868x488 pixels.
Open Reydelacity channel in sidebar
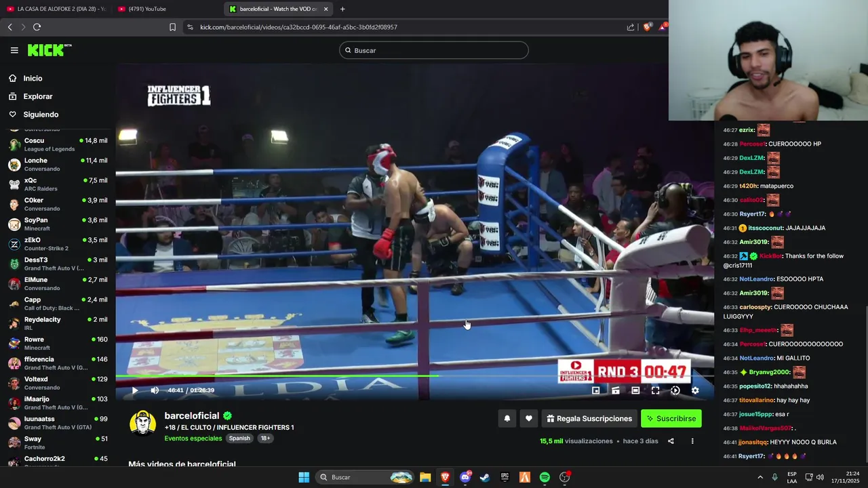coord(58,323)
